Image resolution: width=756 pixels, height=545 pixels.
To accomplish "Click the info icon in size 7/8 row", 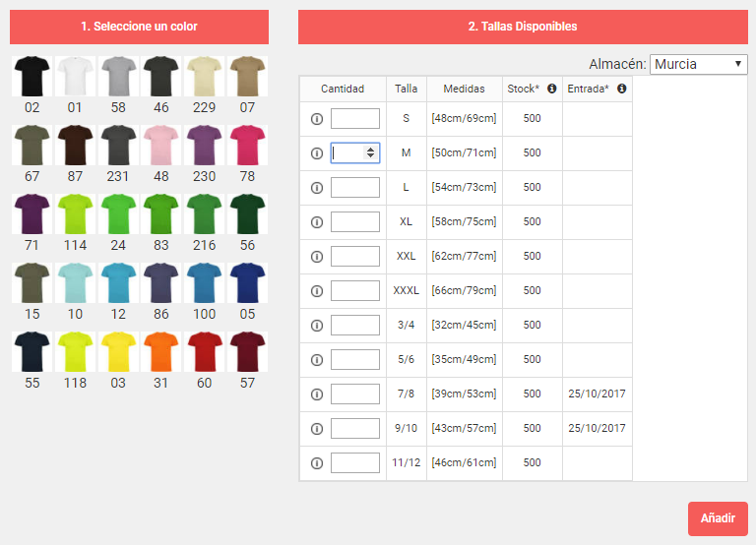I will 317,394.
